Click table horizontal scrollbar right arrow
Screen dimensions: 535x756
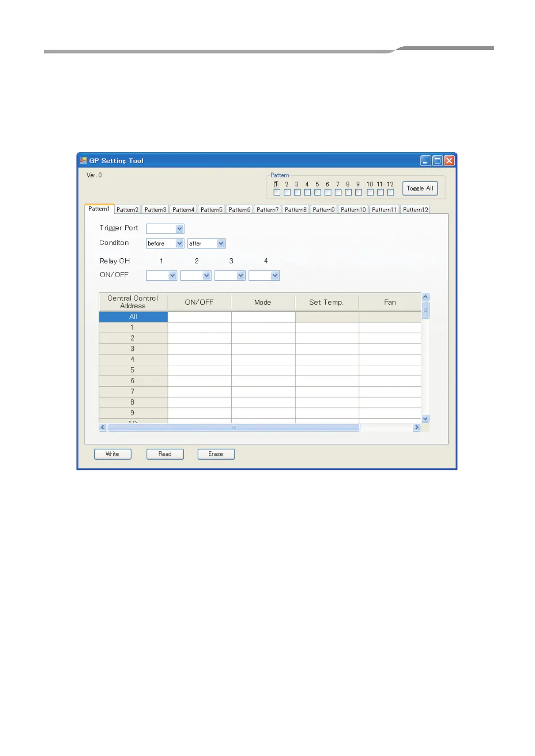point(416,427)
